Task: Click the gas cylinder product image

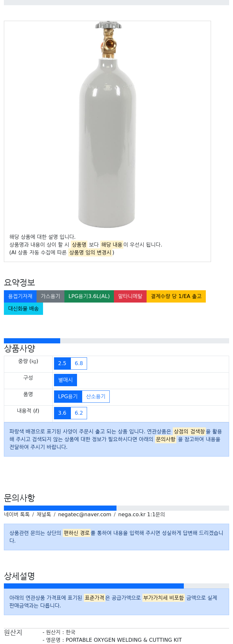Action: (107, 125)
